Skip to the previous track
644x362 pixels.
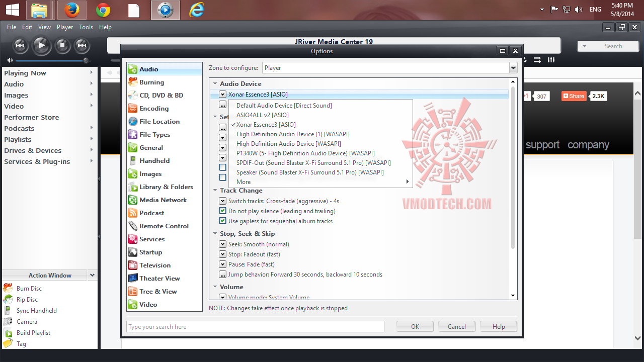tap(20, 45)
